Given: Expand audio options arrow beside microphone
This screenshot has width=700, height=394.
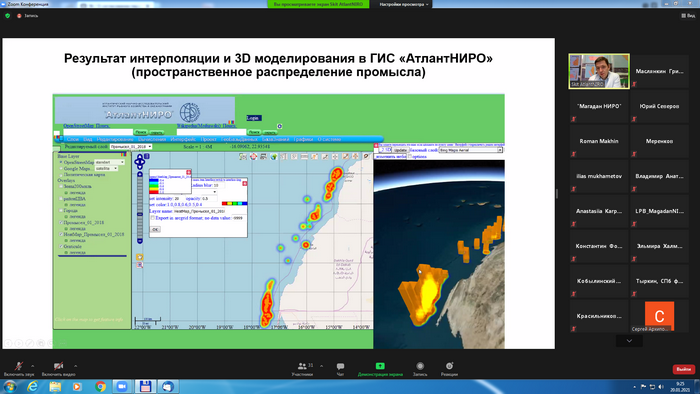Looking at the screenshot, I should [32, 366].
